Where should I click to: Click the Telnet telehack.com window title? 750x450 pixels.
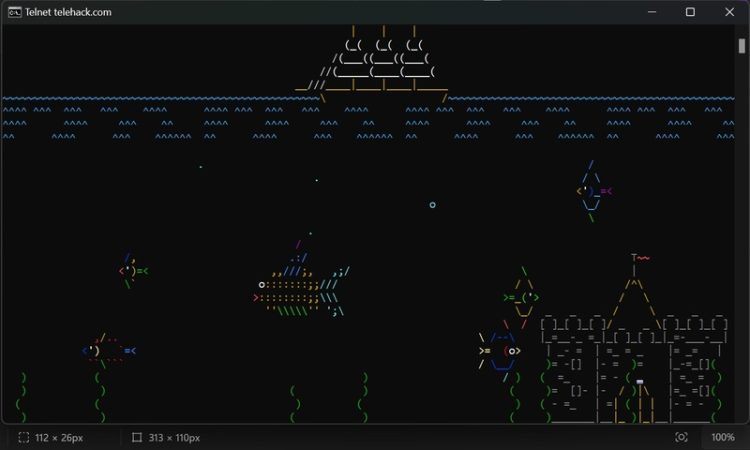pos(68,12)
